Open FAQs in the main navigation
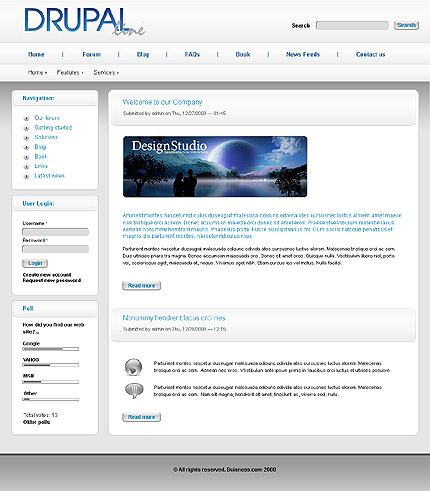This screenshot has width=430, height=491. (x=192, y=54)
